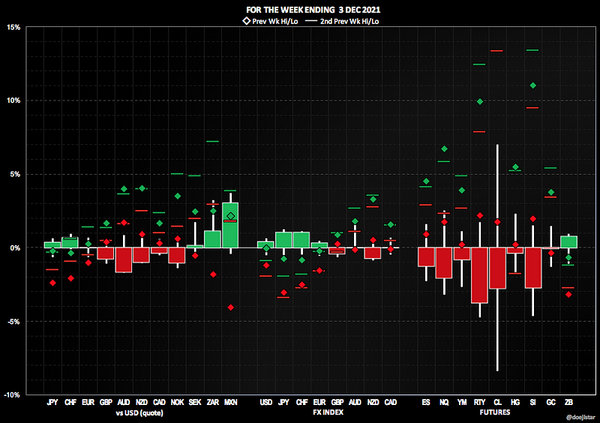Select the "vs USD (quote)" group label
Image resolution: width=600 pixels, height=423 pixels.
[140, 412]
